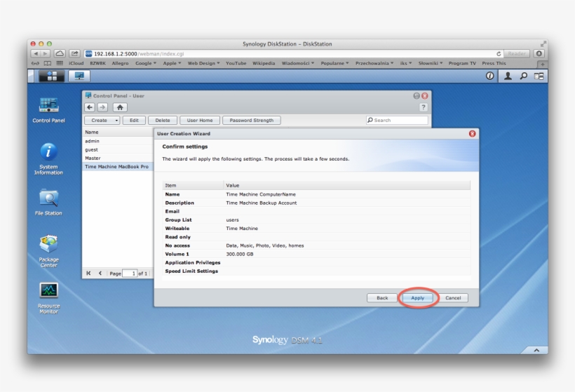Open Package Center
The height and width of the screenshot is (392, 575).
click(48, 245)
